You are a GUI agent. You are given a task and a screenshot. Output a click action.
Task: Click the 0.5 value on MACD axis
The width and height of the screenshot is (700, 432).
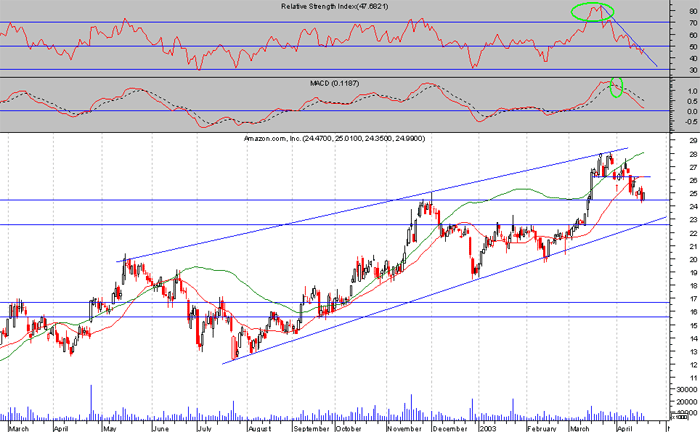692,101
